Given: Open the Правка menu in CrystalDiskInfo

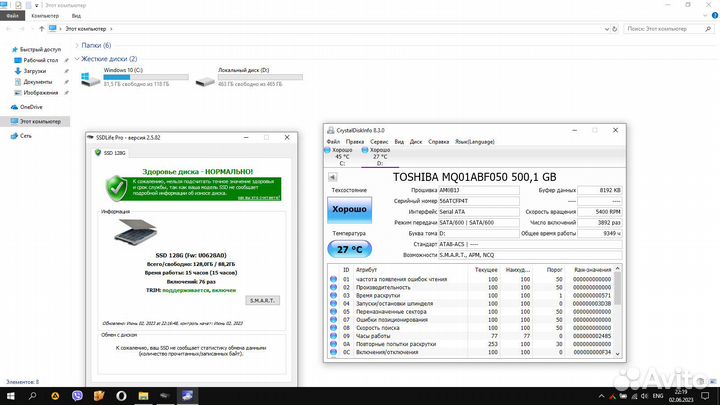Looking at the screenshot, I should click(x=355, y=142).
